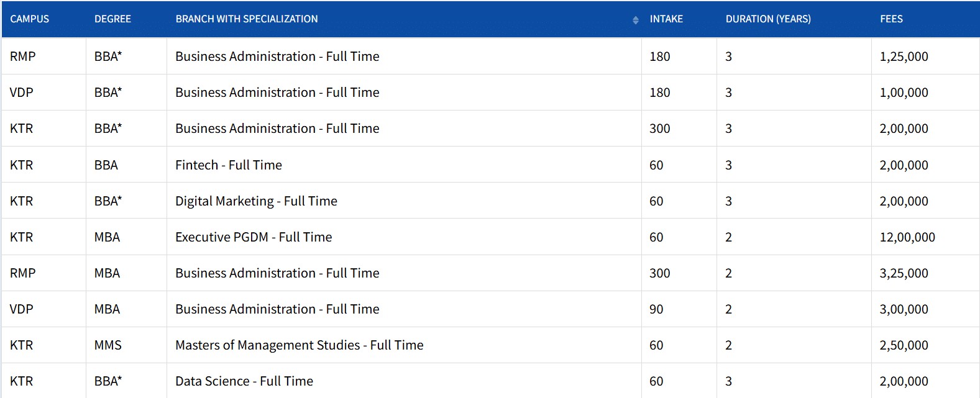The image size is (980, 398).
Task: Sort by Branch with Specialization arrow icon
Action: 635,20
